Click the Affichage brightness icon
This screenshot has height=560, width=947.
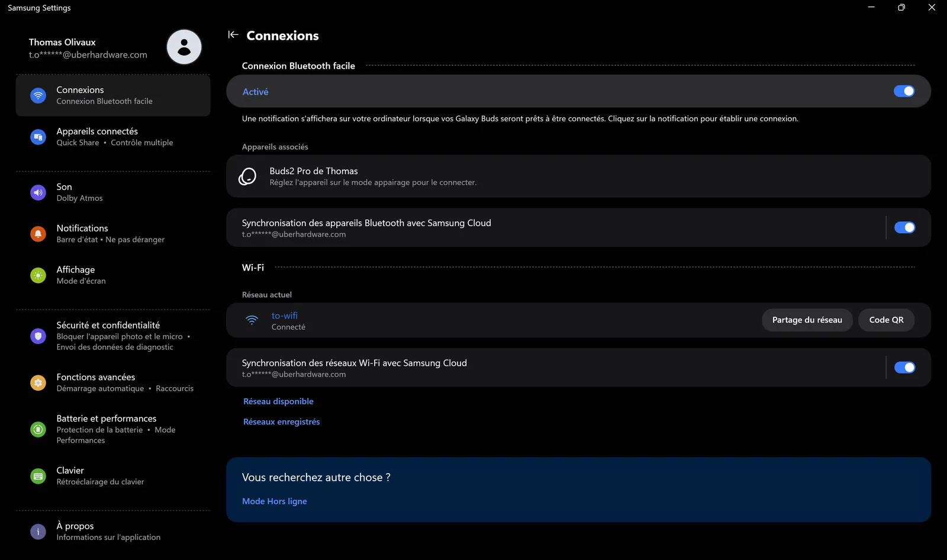coord(38,275)
